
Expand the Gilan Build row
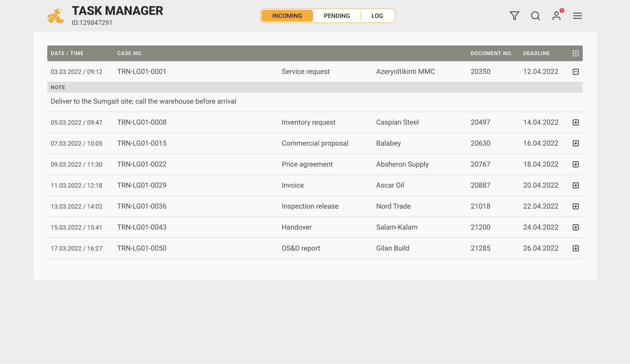[x=576, y=248]
